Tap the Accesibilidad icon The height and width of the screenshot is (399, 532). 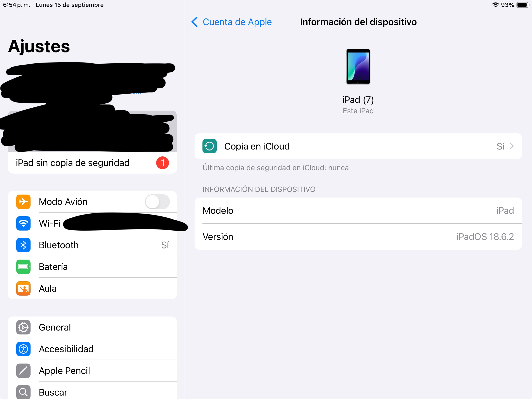(x=23, y=349)
